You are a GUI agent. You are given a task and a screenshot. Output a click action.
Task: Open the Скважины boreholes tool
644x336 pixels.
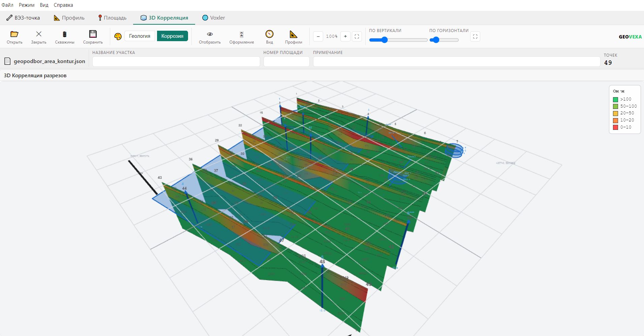65,37
